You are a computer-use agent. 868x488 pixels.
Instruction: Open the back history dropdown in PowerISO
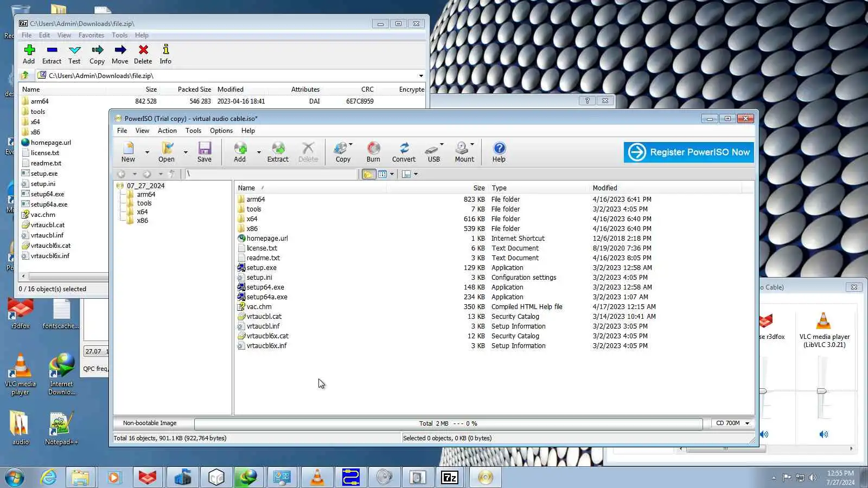click(135, 174)
